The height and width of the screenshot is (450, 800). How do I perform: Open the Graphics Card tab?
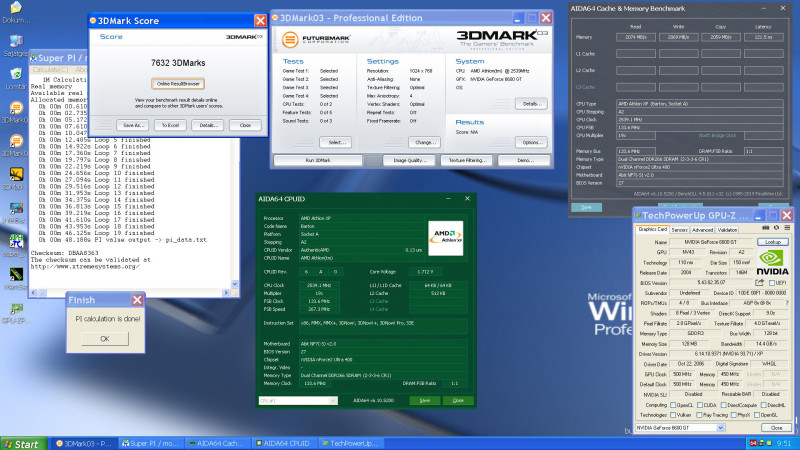coord(653,230)
